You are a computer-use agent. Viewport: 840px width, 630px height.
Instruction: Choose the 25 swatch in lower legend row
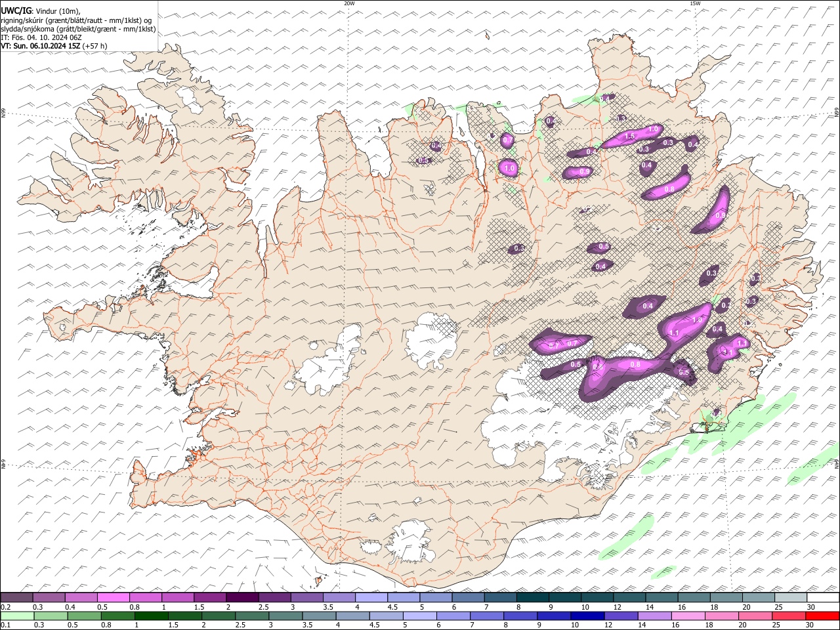(789, 616)
